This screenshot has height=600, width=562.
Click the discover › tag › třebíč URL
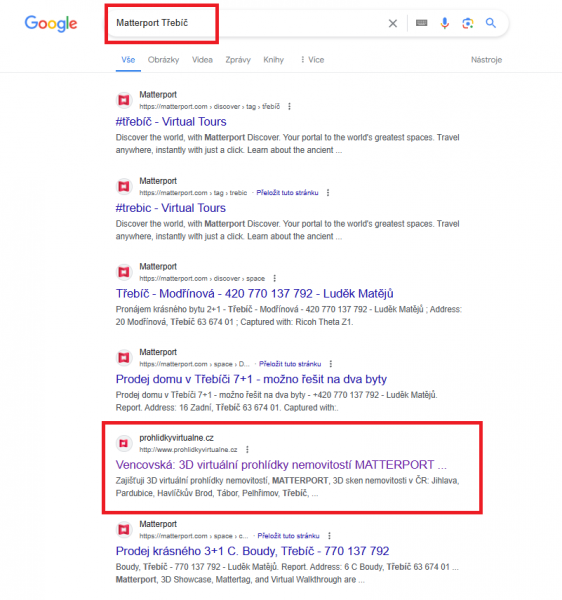click(210, 106)
